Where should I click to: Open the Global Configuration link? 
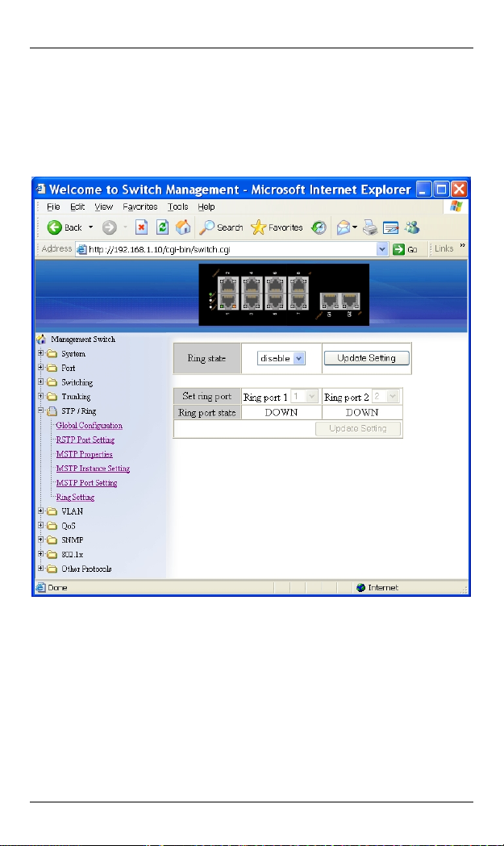pyautogui.click(x=89, y=426)
